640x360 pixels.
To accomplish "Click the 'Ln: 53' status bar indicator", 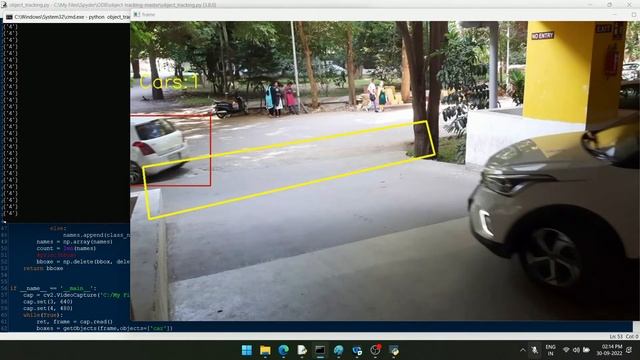I will click(x=616, y=336).
